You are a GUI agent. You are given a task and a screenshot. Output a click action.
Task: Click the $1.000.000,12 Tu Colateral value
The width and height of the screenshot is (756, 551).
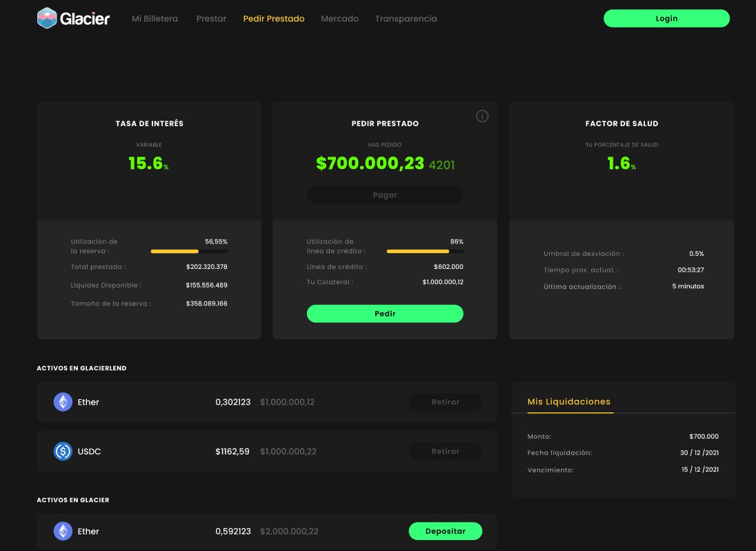click(x=443, y=282)
